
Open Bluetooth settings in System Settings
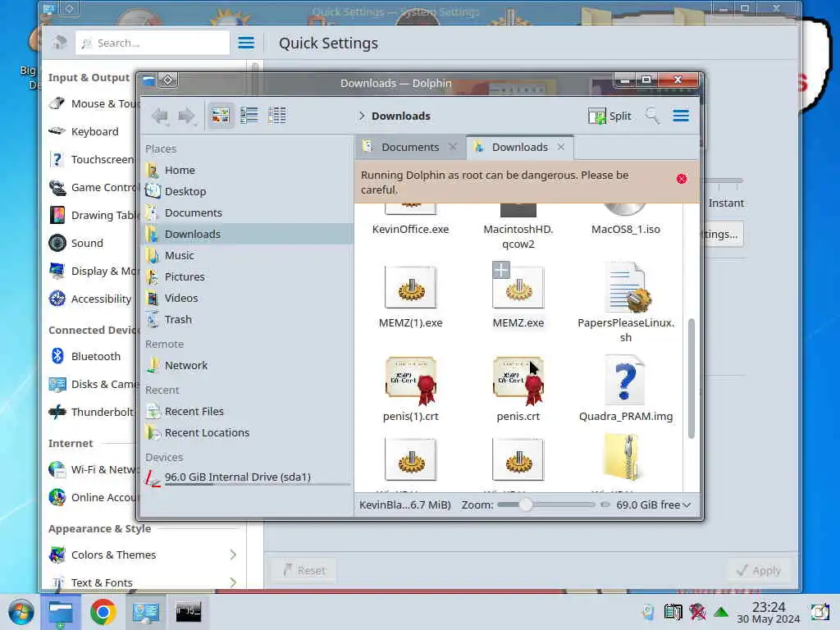[91, 356]
